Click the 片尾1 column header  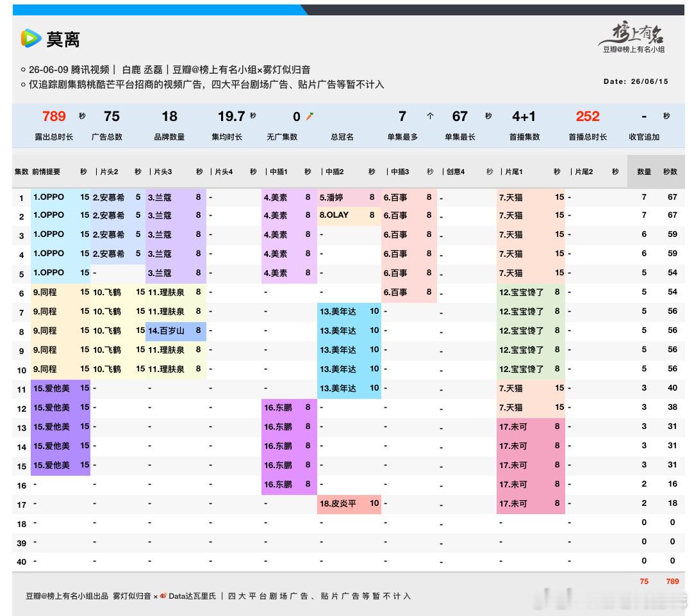pos(513,172)
